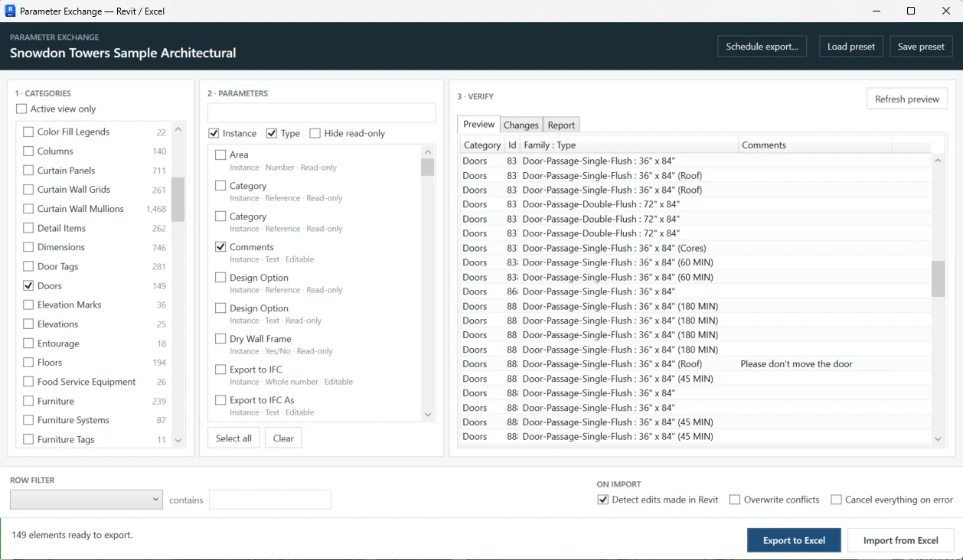963x560 pixels.
Task: Click the Entourage category label
Action: 58,343
